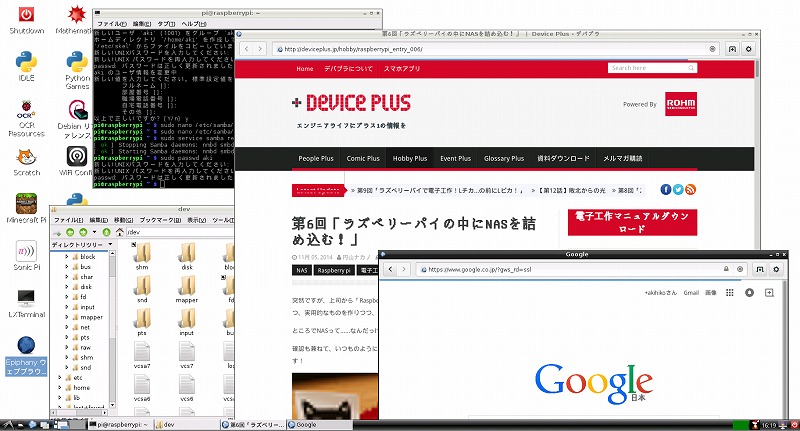This screenshot has width=800, height=431.
Task: Click the Gmail link on Google page
Action: (691, 293)
